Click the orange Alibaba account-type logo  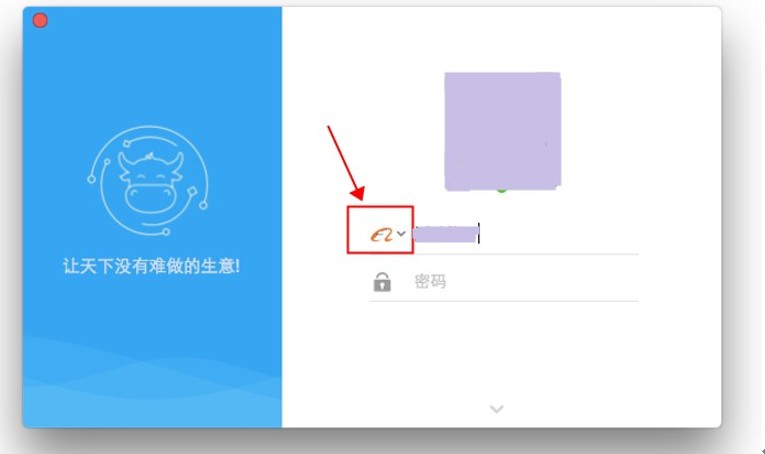tap(381, 235)
